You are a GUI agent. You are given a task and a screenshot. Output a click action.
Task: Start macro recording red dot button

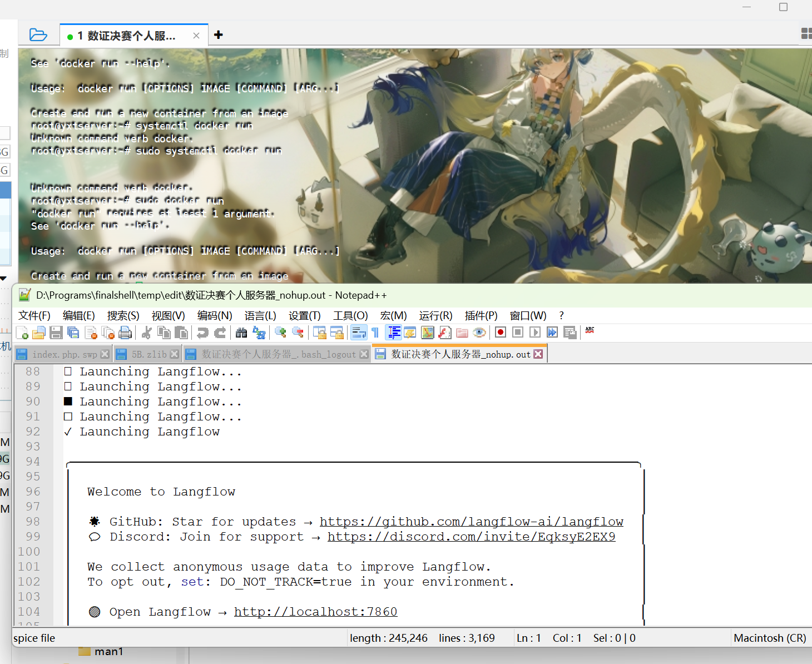point(501,333)
